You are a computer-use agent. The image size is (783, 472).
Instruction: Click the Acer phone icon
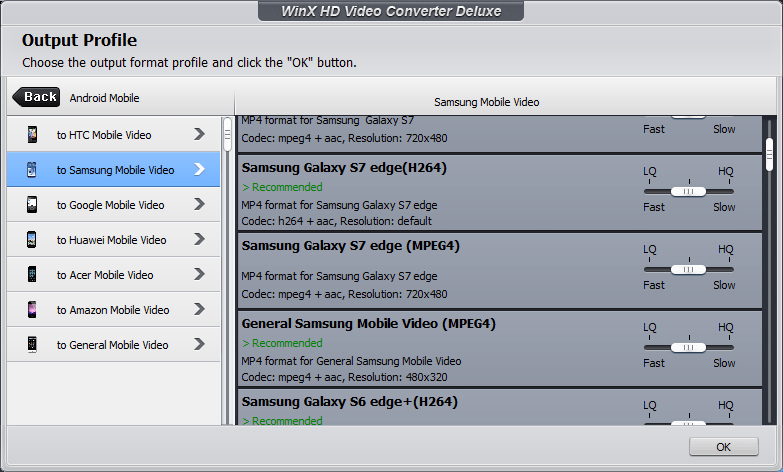[32, 274]
